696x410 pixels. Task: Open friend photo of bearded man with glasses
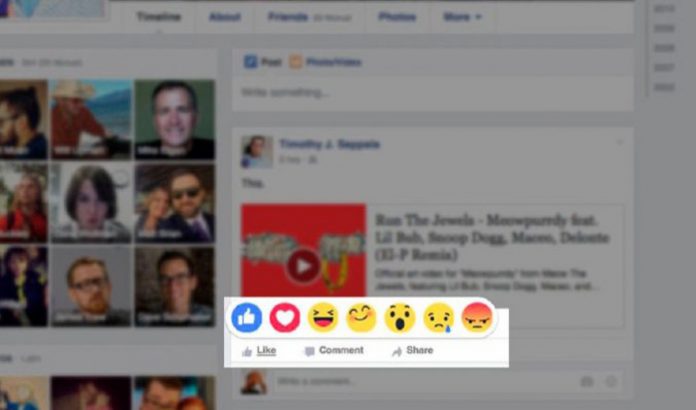pyautogui.click(x=91, y=287)
